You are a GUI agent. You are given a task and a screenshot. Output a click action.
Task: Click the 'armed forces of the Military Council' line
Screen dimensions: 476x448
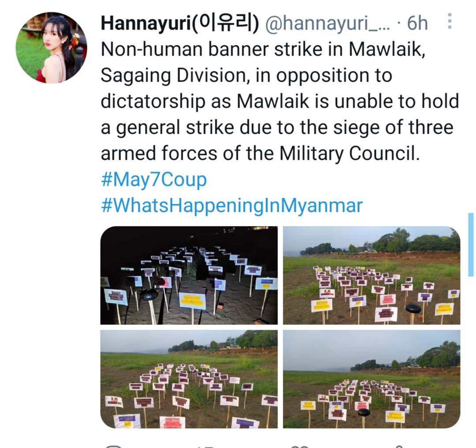(x=260, y=153)
